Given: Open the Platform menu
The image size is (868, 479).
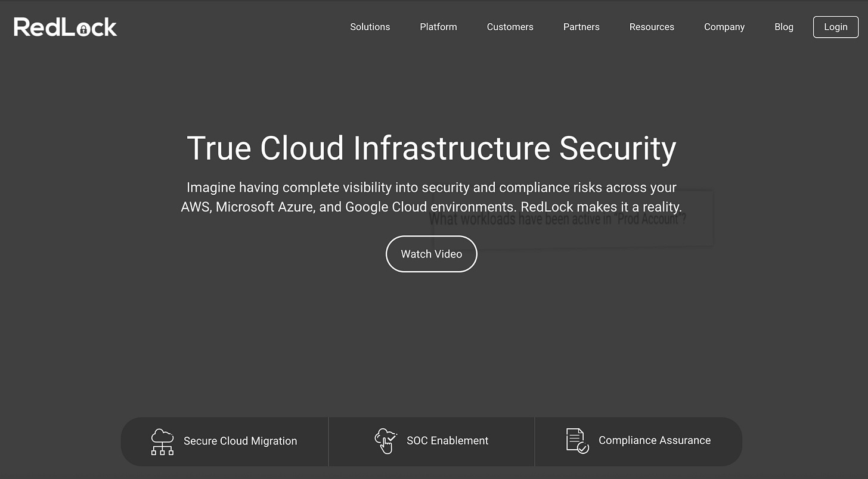Looking at the screenshot, I should click(438, 27).
